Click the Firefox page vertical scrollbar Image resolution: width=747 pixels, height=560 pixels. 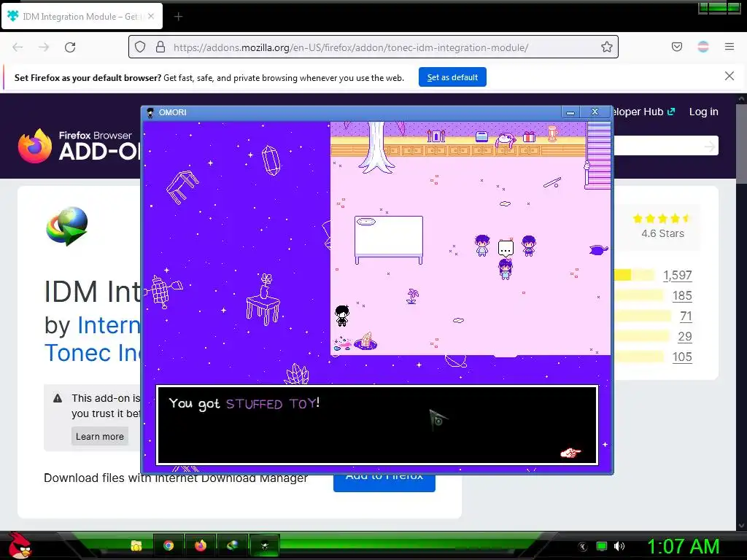pos(741,312)
